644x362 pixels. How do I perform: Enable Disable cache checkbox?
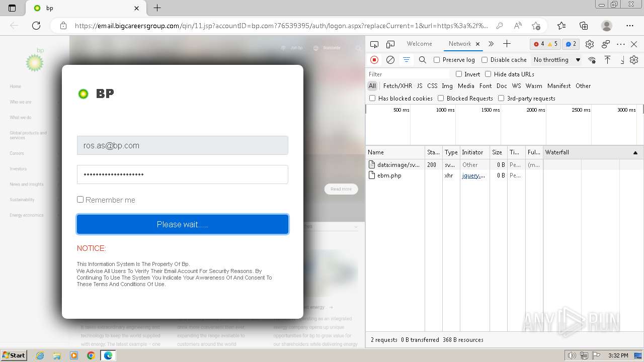coord(485,60)
